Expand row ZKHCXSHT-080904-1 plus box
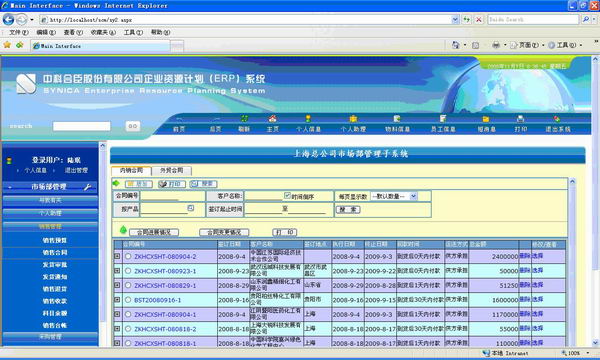This screenshot has height=360, width=600. point(117,314)
